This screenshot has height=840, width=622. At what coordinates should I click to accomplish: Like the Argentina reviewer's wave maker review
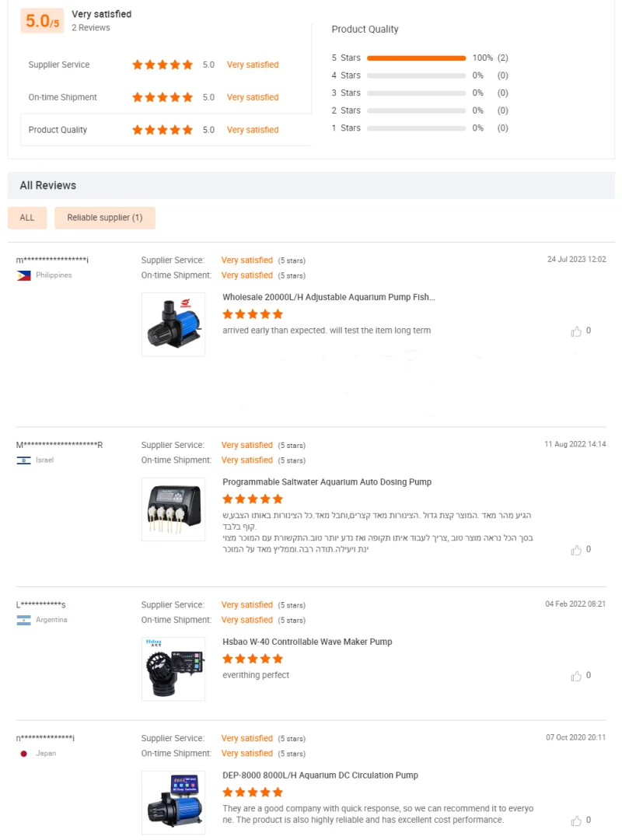[576, 676]
